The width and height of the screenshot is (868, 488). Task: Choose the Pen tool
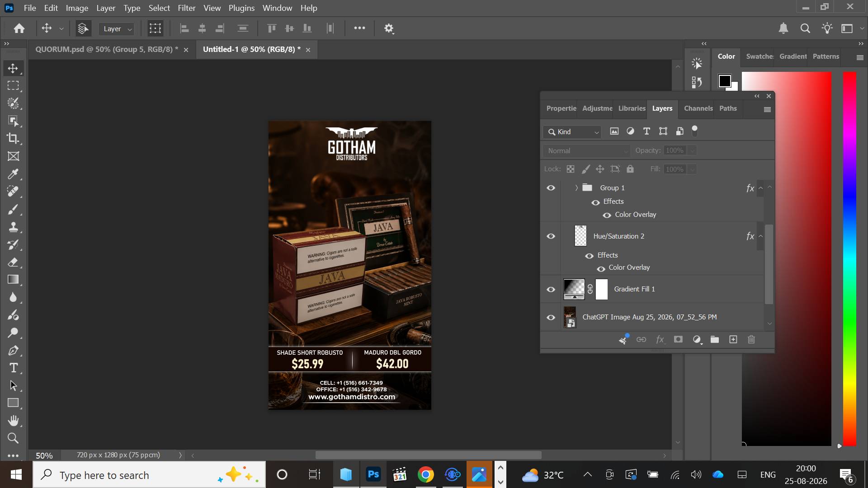click(x=13, y=350)
